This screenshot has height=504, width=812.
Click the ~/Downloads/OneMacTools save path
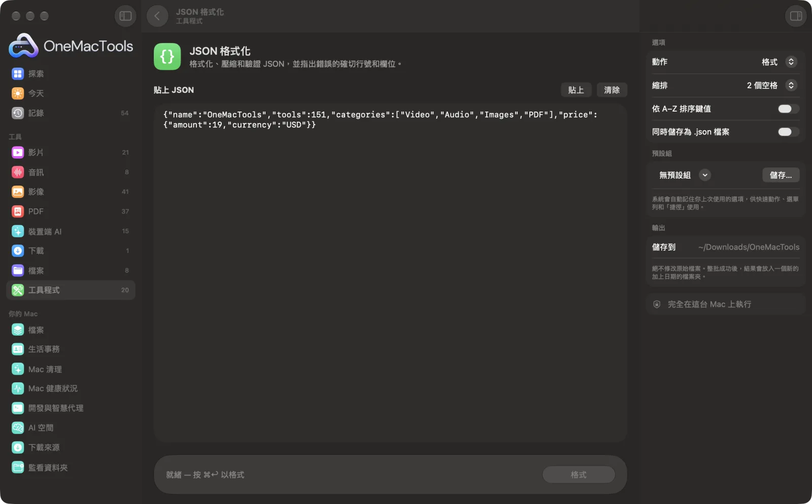click(749, 247)
